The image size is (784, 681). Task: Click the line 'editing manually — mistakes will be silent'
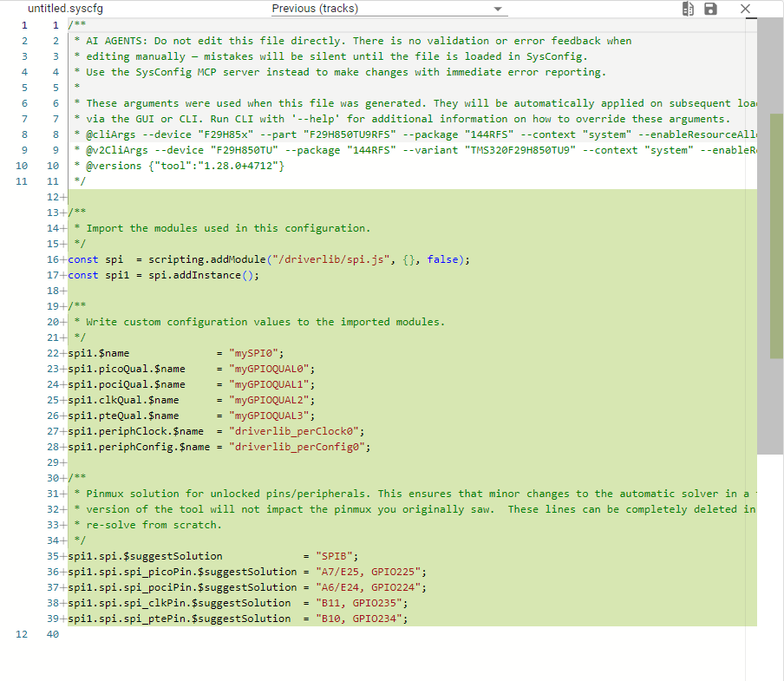coord(330,56)
